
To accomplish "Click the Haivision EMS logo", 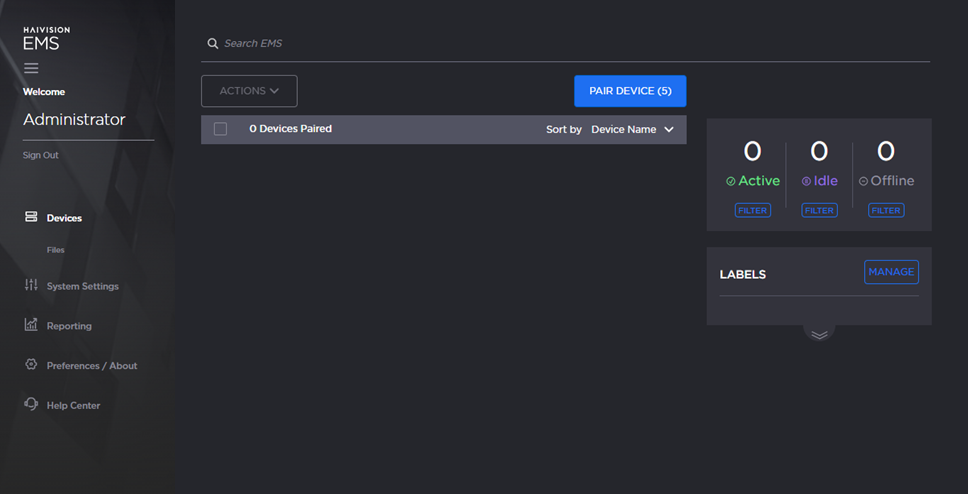I will pyautogui.click(x=47, y=39).
